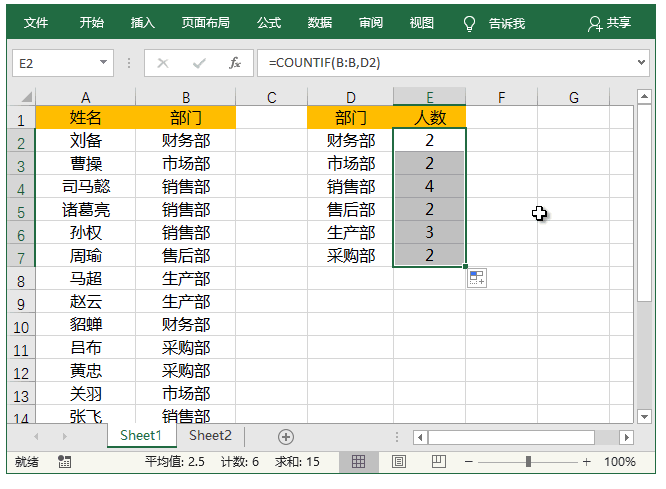Click cell containing 刘备

85,141
